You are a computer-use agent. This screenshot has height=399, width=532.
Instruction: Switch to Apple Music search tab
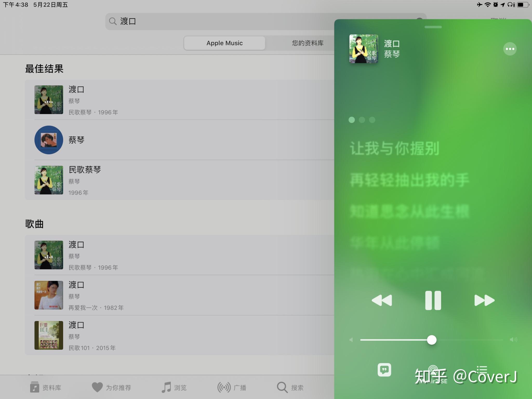[x=225, y=43]
